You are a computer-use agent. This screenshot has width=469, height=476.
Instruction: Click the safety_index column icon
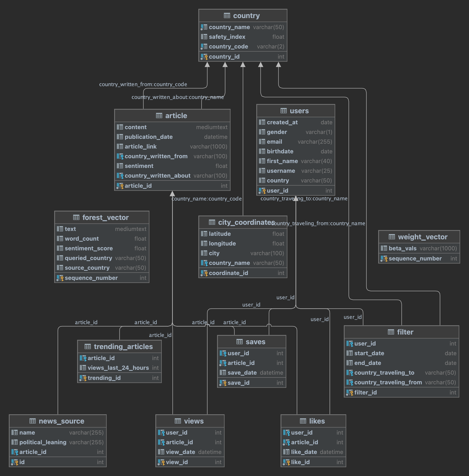coord(204,37)
